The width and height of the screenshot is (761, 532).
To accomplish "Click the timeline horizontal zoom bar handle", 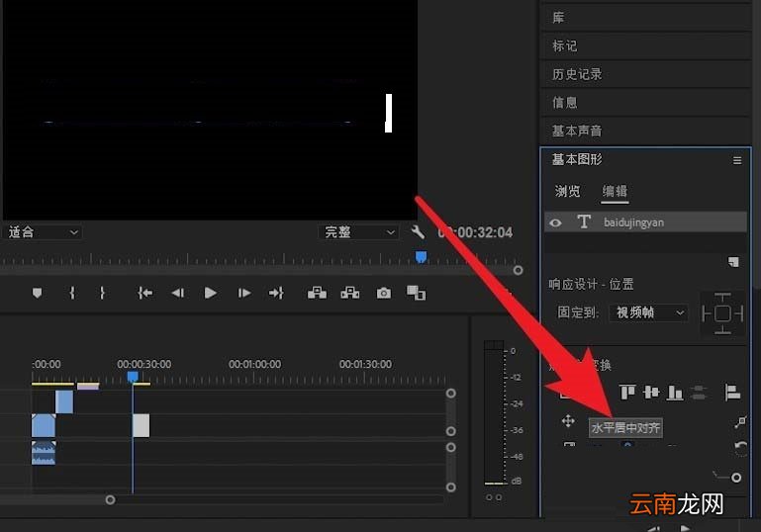I will tap(110, 499).
